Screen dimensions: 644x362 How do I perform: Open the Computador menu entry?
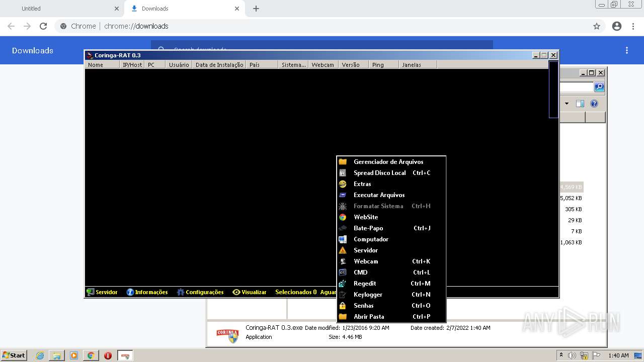(391, 239)
